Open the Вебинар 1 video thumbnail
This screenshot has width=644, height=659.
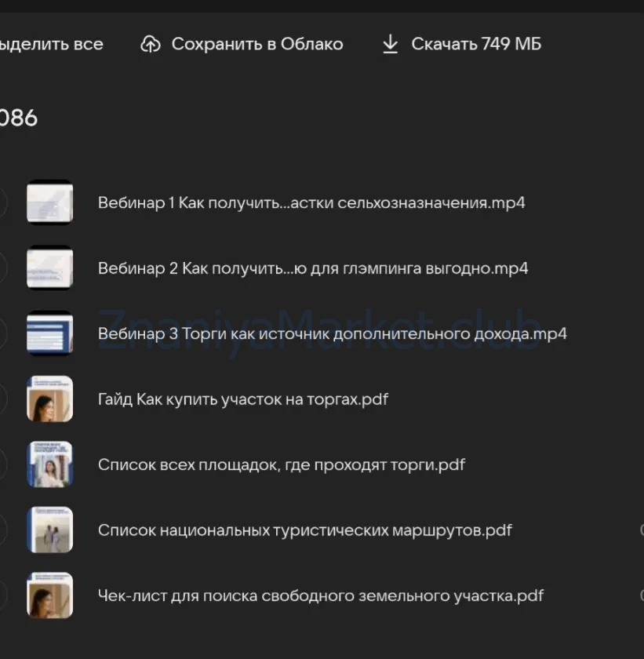[x=50, y=202]
